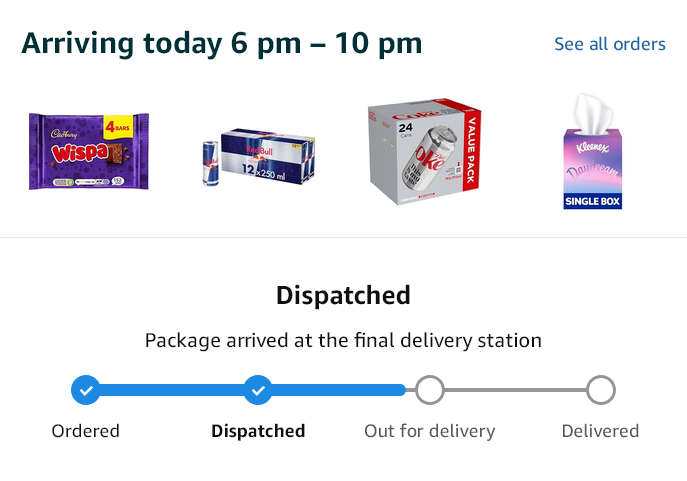Open the Red Bull 12 x 250 ml box image
The height and width of the screenshot is (481, 687).
click(x=259, y=157)
